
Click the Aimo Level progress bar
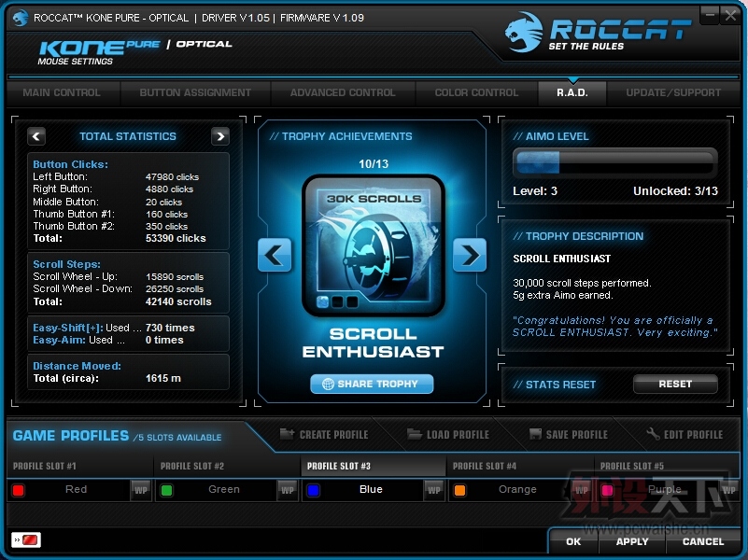[614, 162]
